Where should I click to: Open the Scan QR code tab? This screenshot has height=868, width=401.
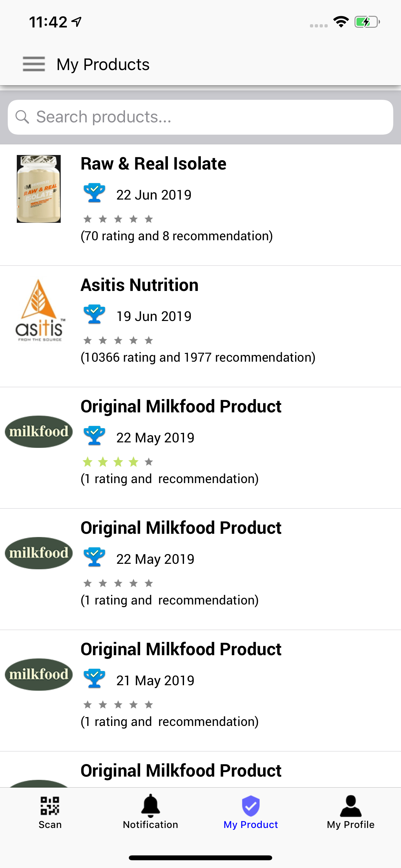50,812
